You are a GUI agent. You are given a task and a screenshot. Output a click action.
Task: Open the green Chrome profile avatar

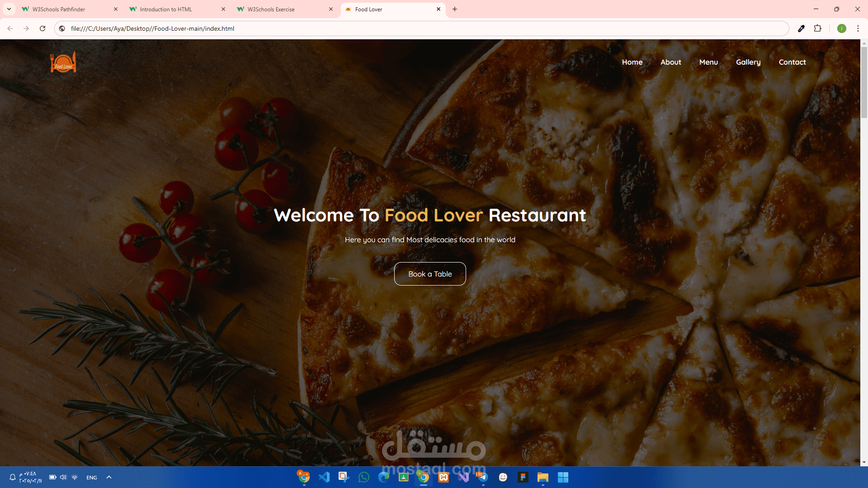click(841, 28)
